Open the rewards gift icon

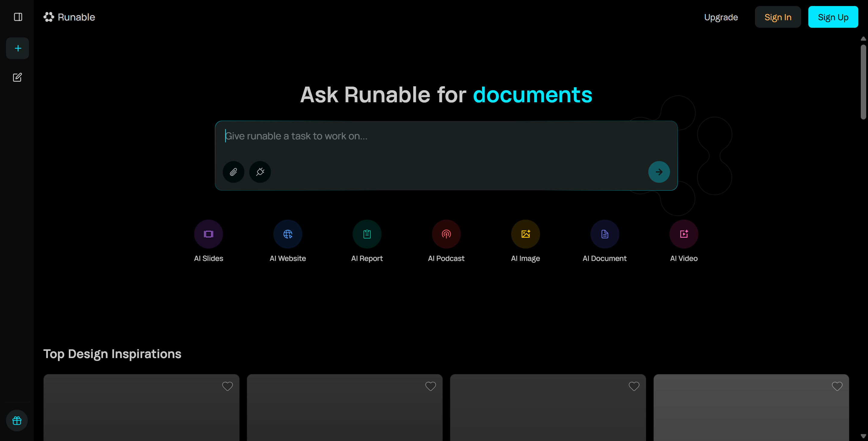coord(17,420)
